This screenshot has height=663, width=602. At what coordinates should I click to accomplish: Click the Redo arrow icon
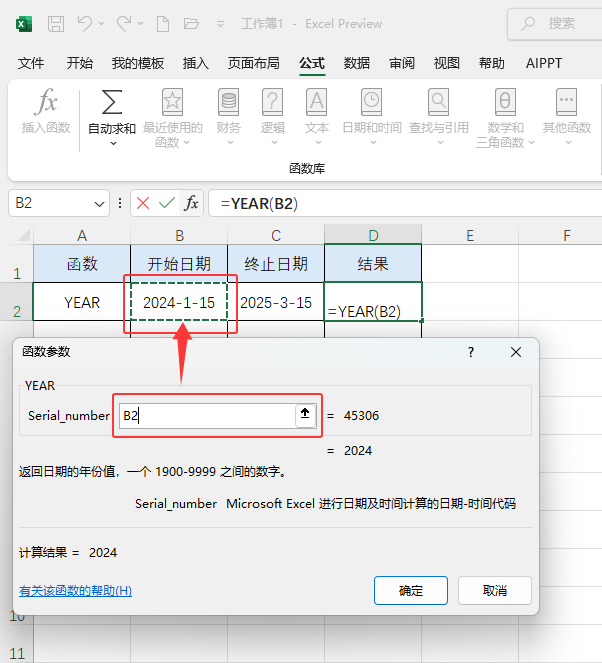tap(124, 24)
